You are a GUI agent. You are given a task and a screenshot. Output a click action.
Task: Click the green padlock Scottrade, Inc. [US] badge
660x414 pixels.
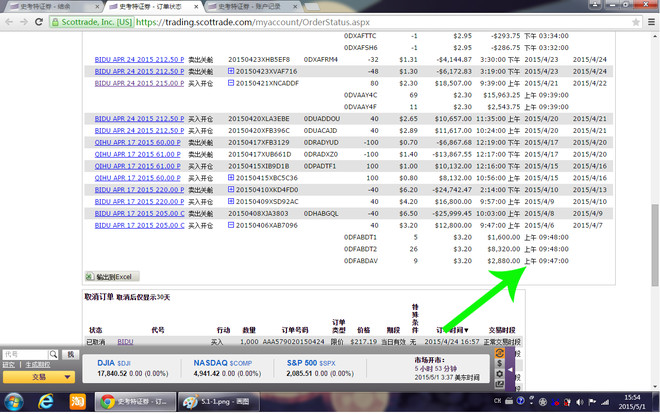[92, 22]
